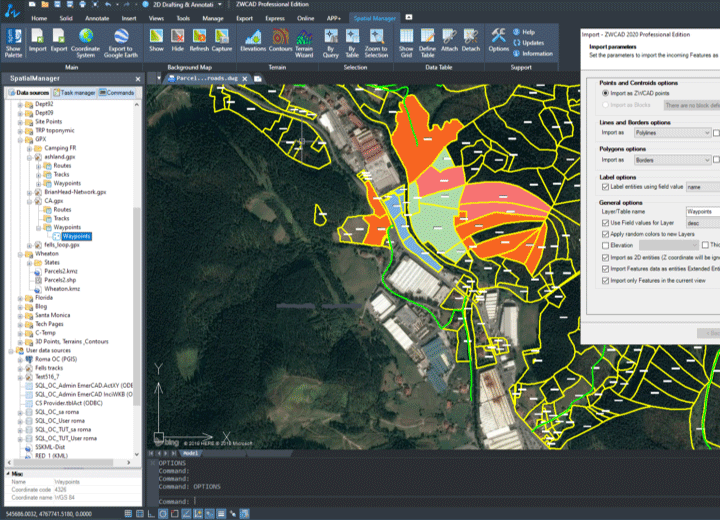Toggle Import as 2D entities checkbox
Screen dimensions: 720x520
pos(605,258)
